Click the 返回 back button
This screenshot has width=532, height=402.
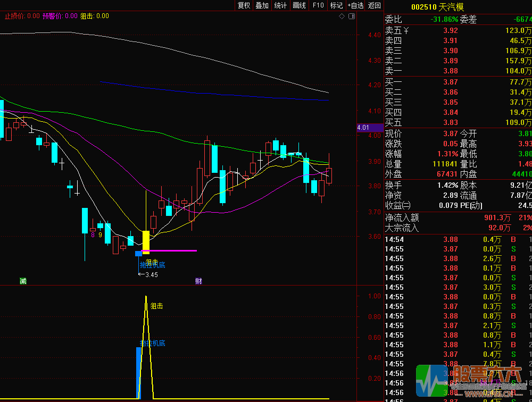point(375,5)
